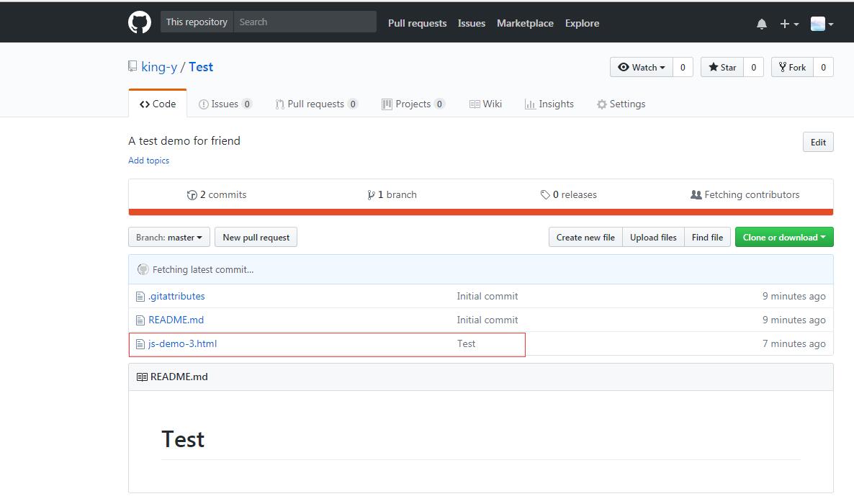Star the Test repository
The image size is (854, 504).
tap(722, 68)
